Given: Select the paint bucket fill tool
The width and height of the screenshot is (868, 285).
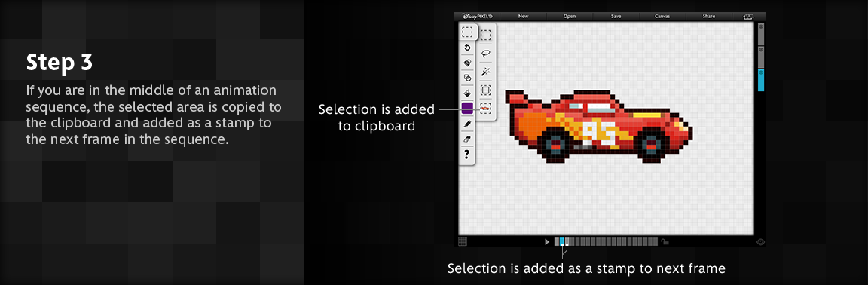Looking at the screenshot, I should point(467,93).
